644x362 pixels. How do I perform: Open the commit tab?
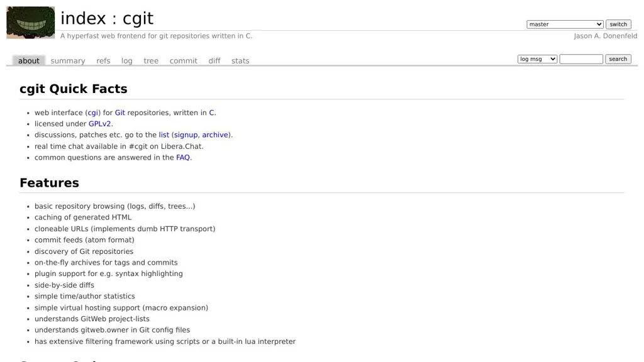coord(183,61)
